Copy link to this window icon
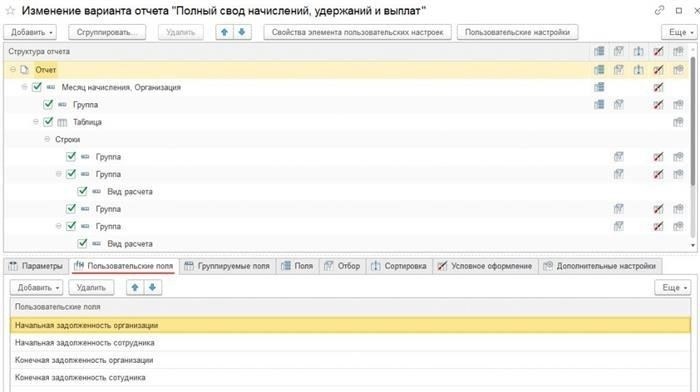Screen dimensions: 700x392 point(659,10)
